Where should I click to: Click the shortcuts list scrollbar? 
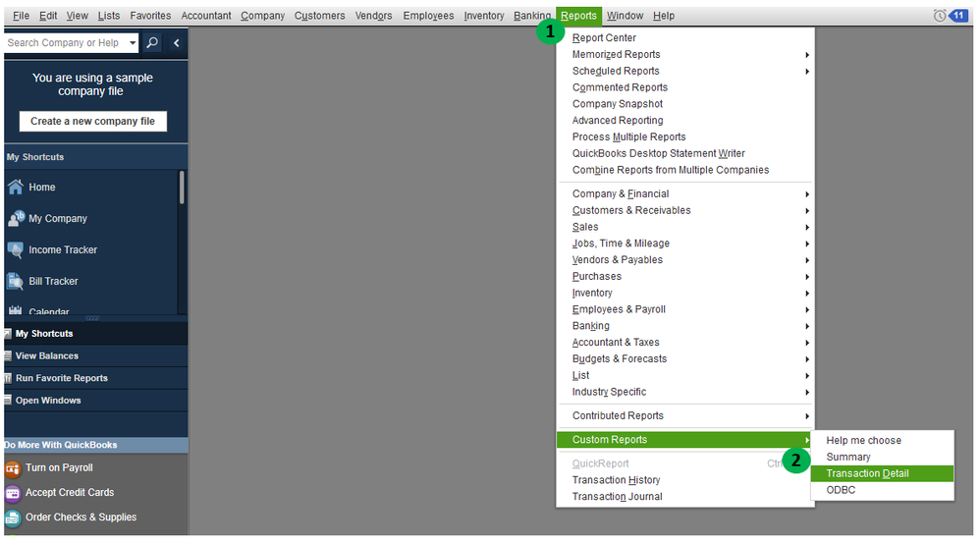[182, 188]
